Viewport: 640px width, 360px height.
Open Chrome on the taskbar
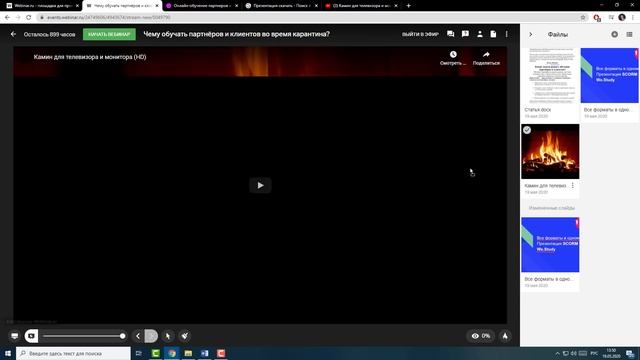(x=172, y=353)
